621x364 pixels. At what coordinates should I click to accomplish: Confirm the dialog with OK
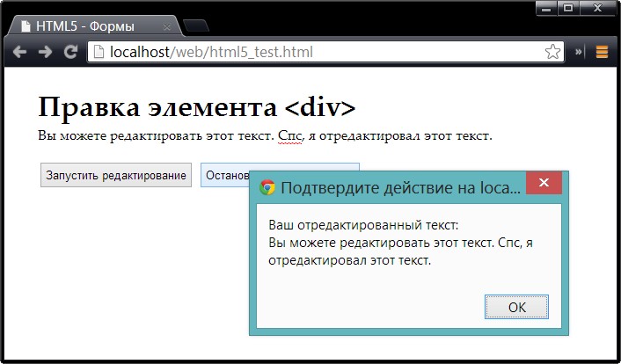pos(517,307)
